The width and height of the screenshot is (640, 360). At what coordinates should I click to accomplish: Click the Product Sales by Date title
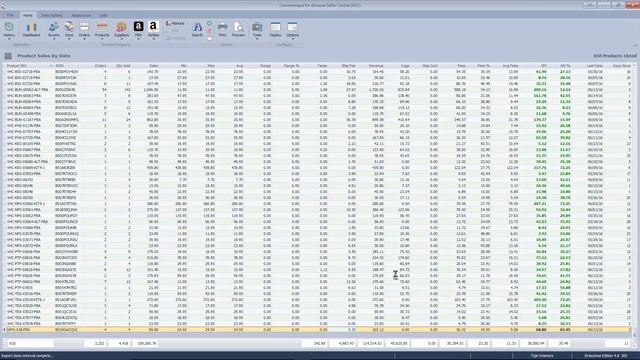(44, 56)
